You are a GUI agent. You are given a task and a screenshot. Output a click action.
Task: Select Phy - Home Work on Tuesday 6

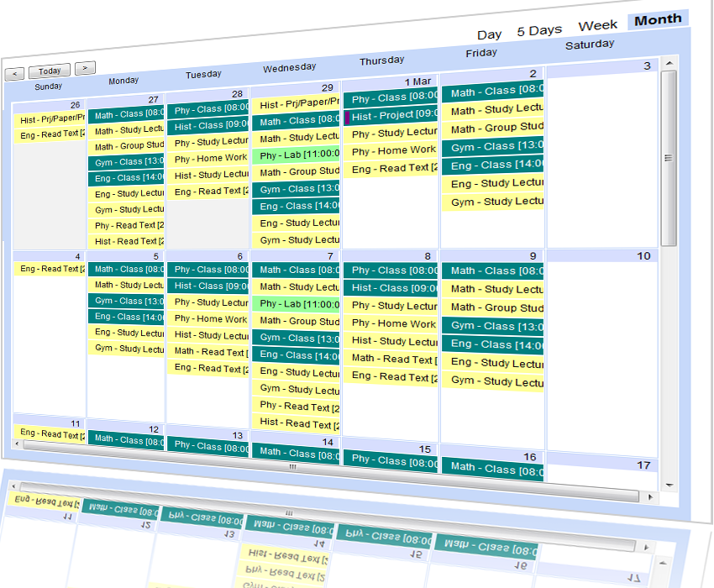[208, 319]
